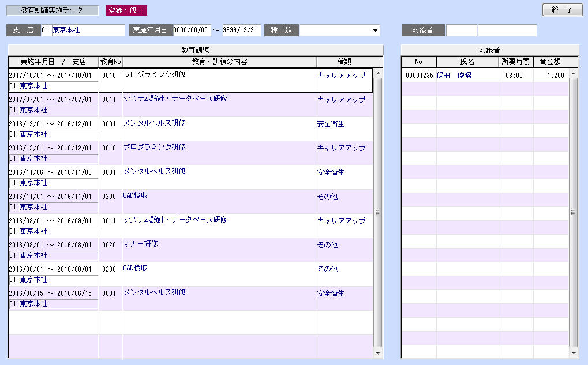Click the end date field 9999/12/31
Image resolution: width=588 pixels, height=365 pixels.
pyautogui.click(x=242, y=30)
